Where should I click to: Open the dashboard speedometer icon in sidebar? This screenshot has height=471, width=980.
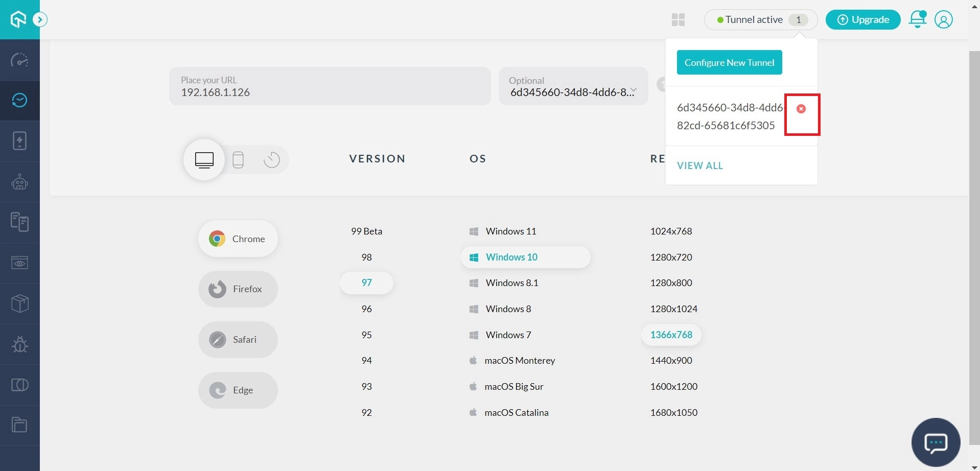19,60
